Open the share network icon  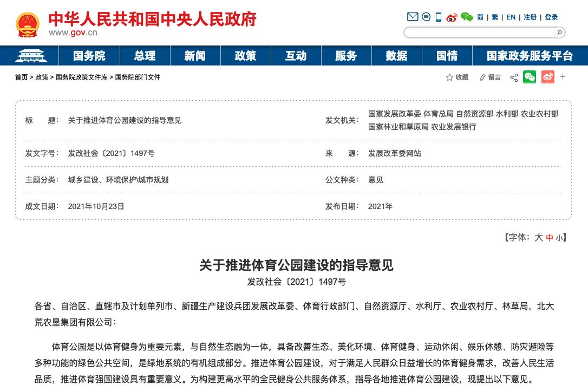pos(513,77)
